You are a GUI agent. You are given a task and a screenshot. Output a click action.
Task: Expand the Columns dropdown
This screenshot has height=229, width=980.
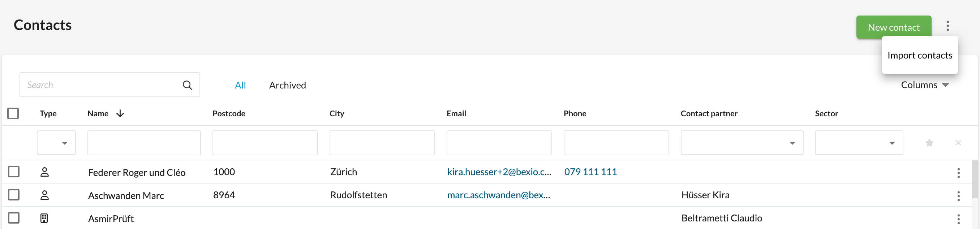924,85
